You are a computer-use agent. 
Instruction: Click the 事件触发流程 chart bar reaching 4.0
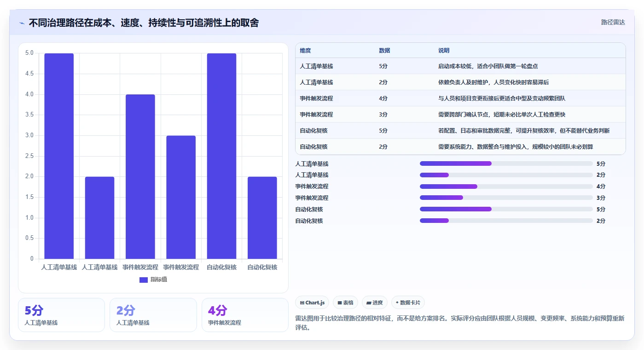pyautogui.click(x=140, y=177)
